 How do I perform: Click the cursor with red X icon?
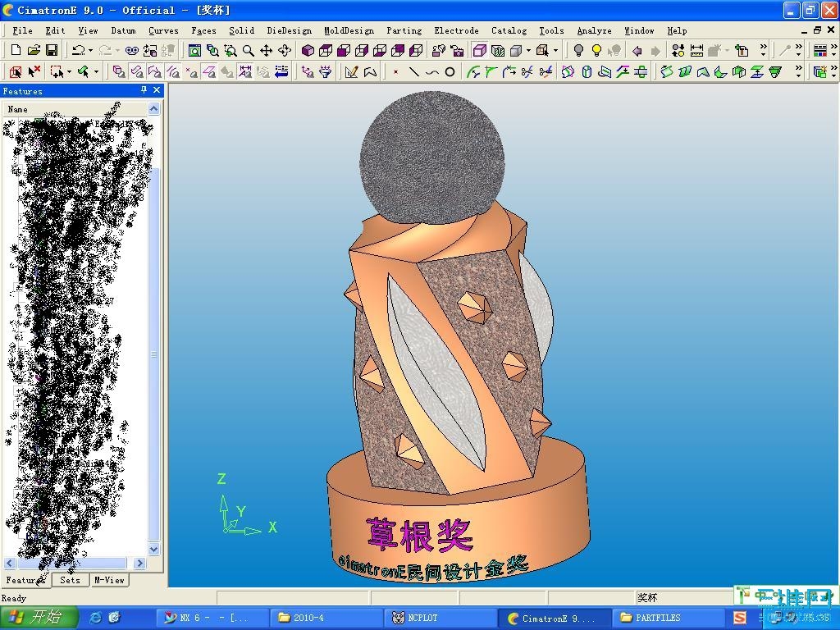[x=34, y=71]
